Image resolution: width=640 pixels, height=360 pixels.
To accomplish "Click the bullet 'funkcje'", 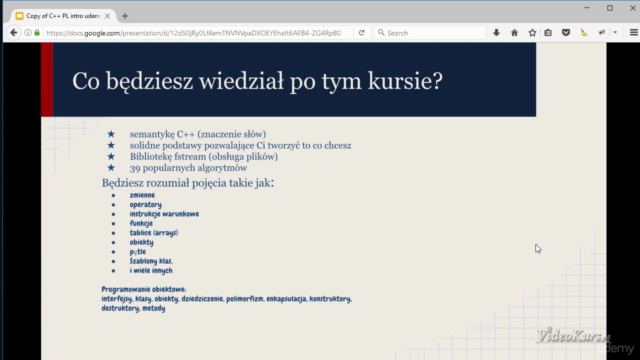I will coord(141,223).
